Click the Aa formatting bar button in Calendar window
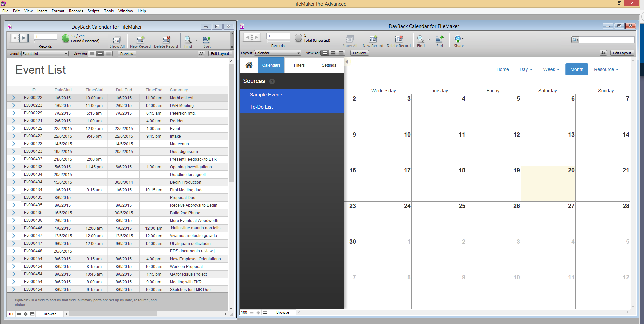 (603, 53)
